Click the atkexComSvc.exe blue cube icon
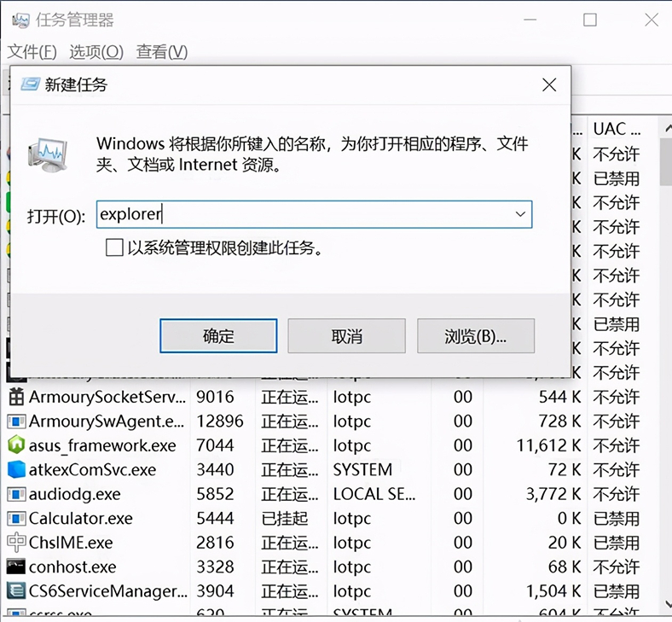The height and width of the screenshot is (622, 672). 16,469
